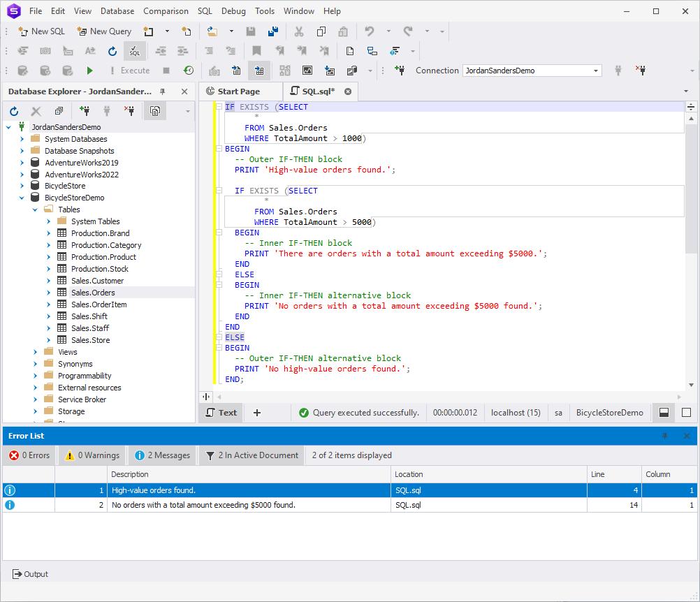Toggle the 0 Warnings filter

pos(92,455)
